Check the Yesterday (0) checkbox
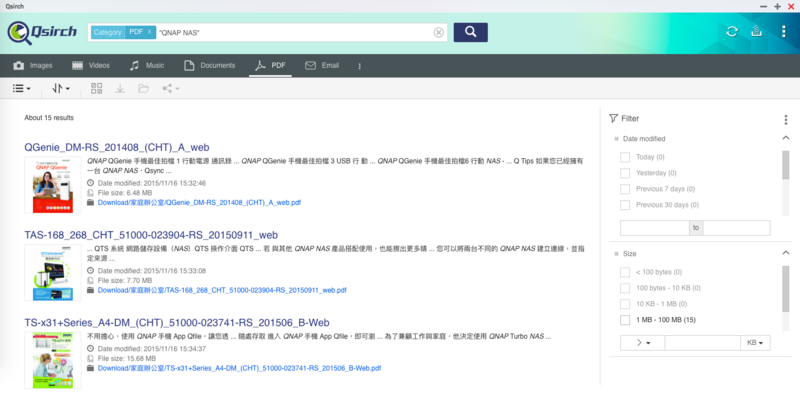Image resolution: width=800 pixels, height=403 pixels. pos(625,173)
